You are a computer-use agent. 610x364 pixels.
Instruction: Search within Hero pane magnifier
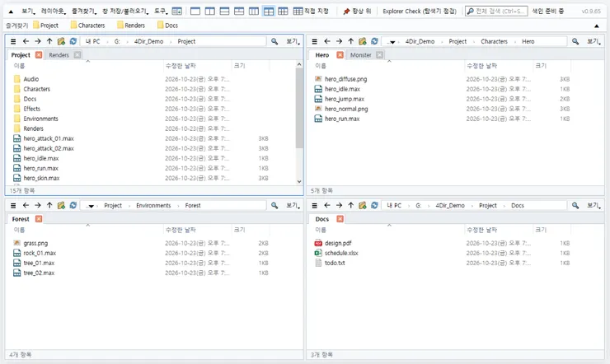pos(575,41)
